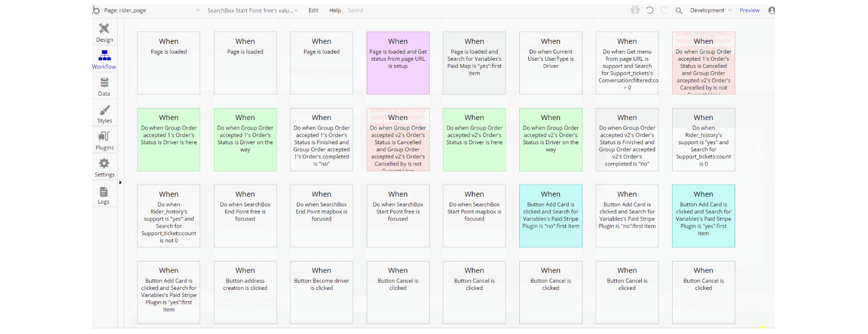Open the Edit menu
The height and width of the screenshot is (334, 868).
pos(314,10)
